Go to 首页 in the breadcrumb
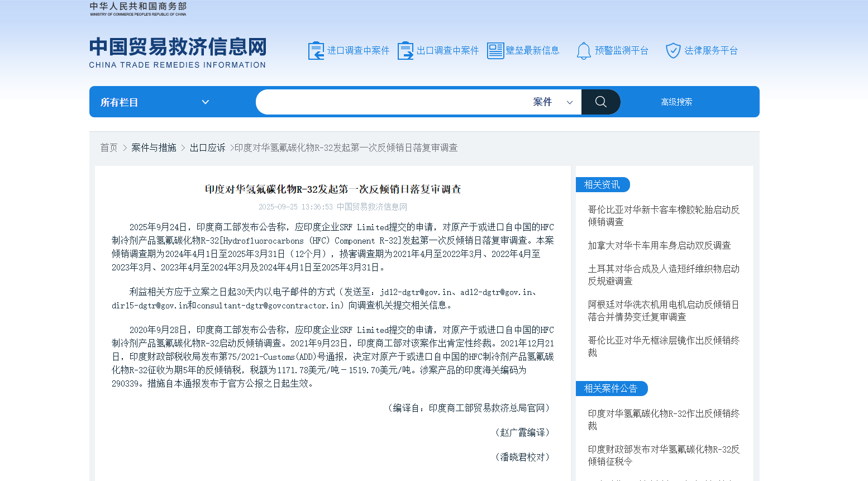 [109, 147]
